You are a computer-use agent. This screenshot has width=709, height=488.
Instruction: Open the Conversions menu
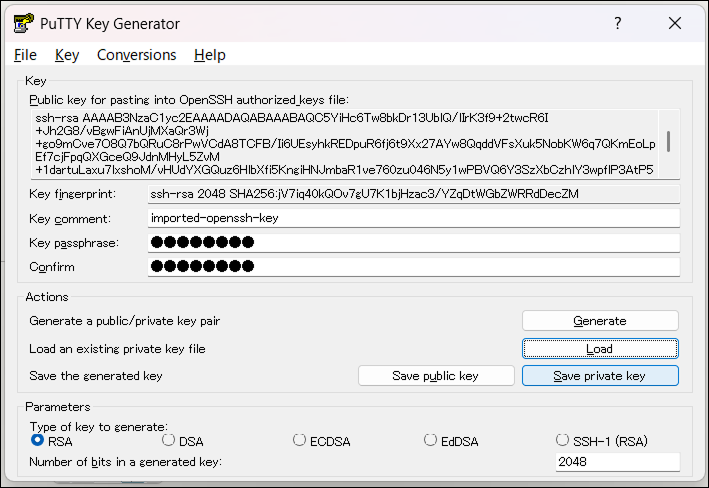pyautogui.click(x=136, y=55)
